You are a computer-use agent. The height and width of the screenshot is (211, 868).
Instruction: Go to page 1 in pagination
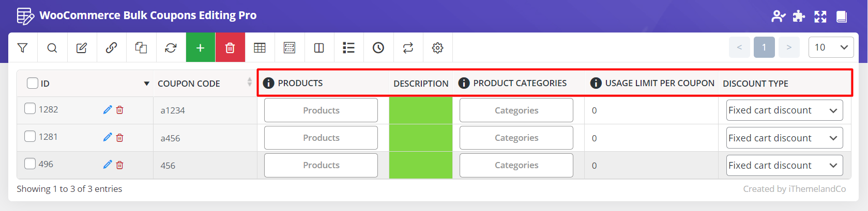[x=764, y=47]
